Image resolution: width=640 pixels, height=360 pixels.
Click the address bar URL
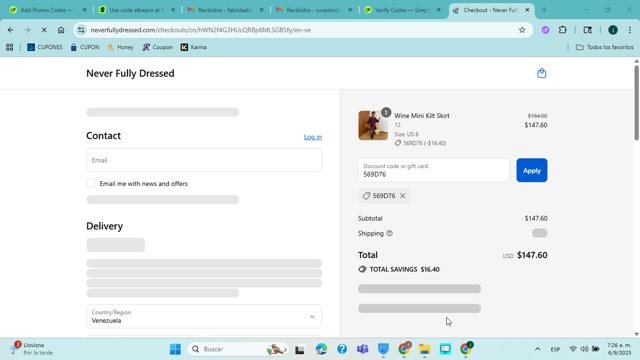[x=200, y=30]
